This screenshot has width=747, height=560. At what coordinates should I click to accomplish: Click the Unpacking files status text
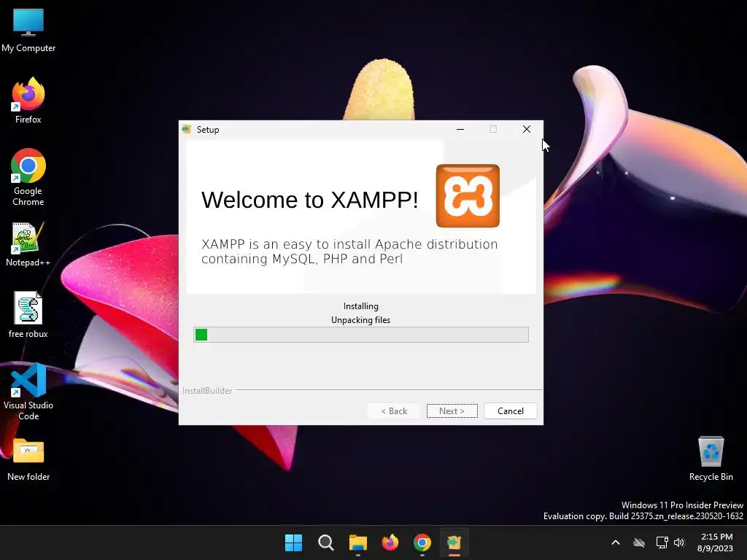pos(360,320)
